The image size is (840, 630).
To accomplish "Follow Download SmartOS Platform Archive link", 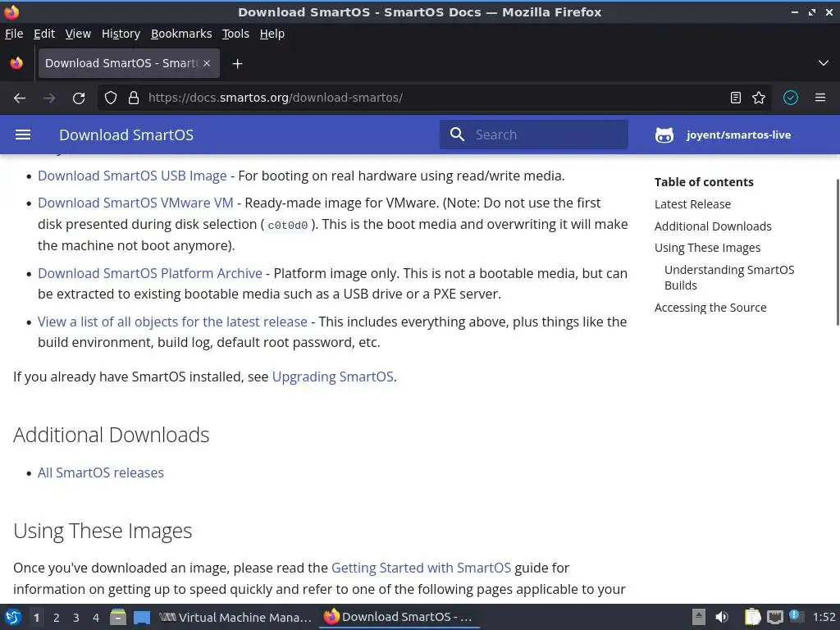I will 150,273.
